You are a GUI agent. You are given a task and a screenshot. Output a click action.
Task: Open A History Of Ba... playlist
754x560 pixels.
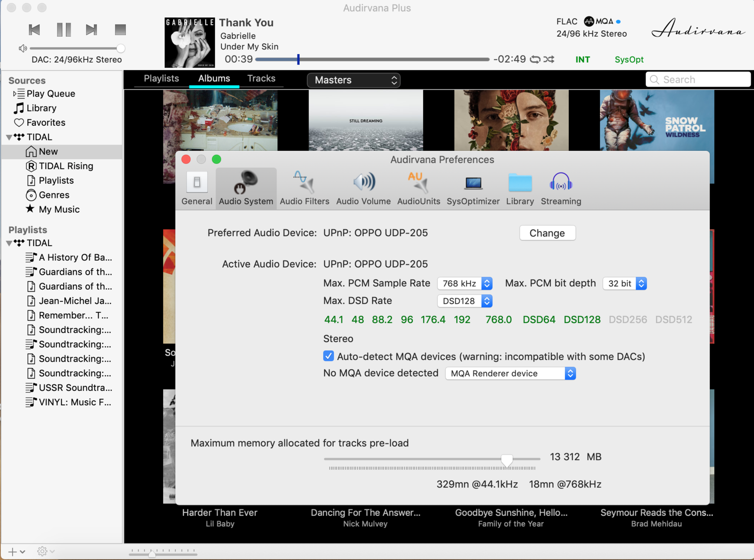(x=69, y=258)
